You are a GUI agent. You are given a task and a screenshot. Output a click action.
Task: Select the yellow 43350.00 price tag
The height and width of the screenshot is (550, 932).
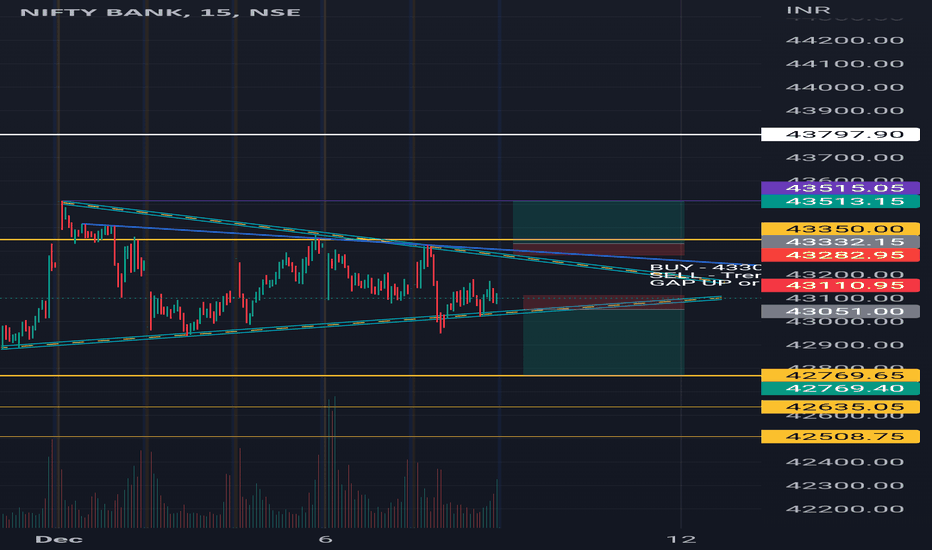click(840, 229)
